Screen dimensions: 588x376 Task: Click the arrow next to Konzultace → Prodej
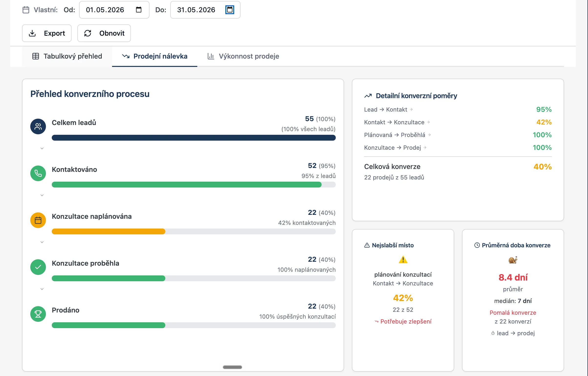tap(425, 148)
